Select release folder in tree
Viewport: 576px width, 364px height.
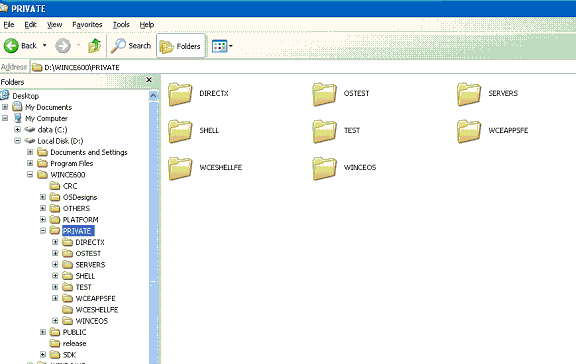75,343
